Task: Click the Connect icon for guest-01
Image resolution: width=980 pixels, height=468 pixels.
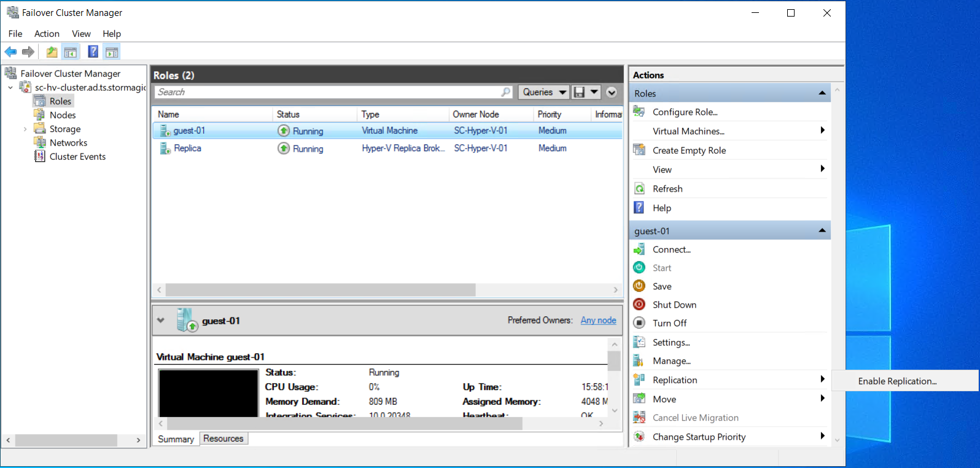Action: pos(639,249)
